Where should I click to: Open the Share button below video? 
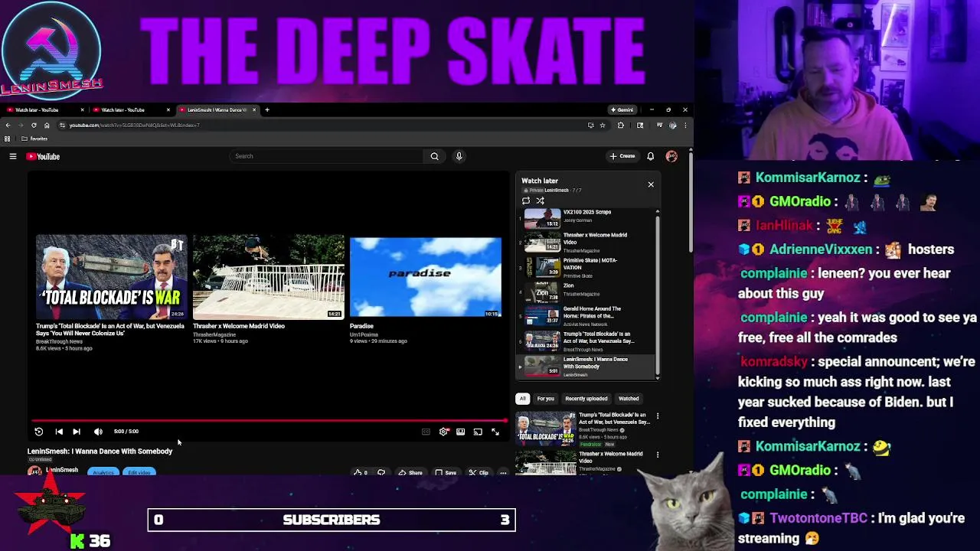(411, 472)
